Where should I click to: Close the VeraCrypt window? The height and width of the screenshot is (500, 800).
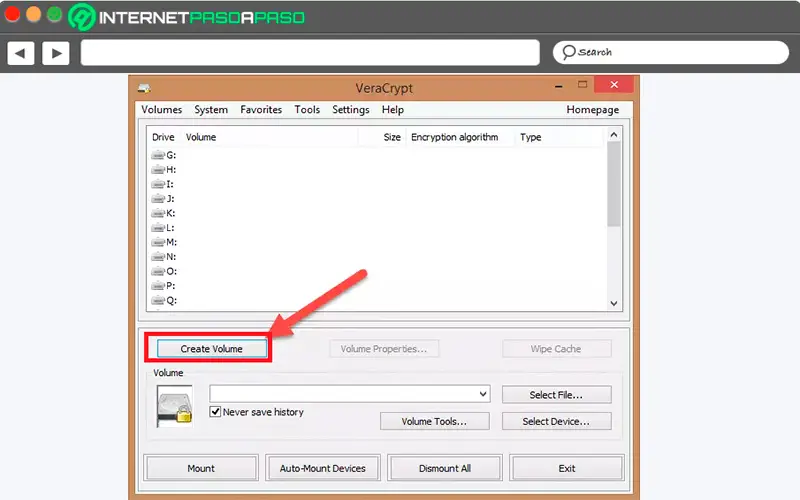click(x=614, y=85)
